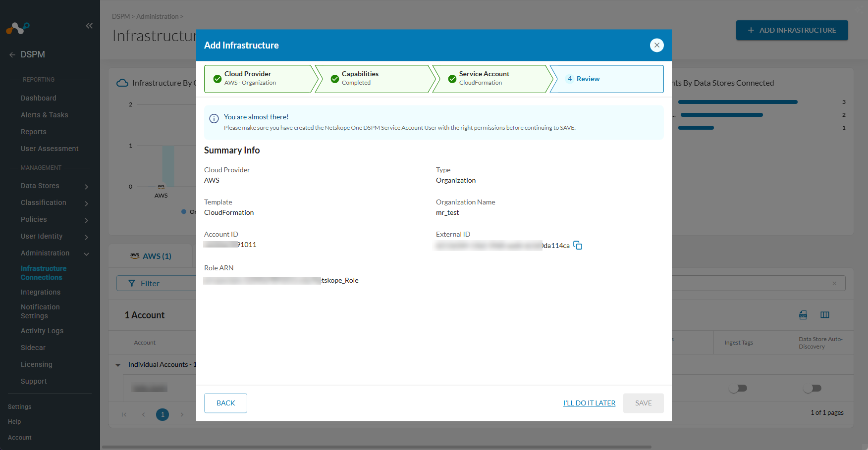Collapse the sidebar with double chevron icon
The height and width of the screenshot is (450, 868).
89,26
